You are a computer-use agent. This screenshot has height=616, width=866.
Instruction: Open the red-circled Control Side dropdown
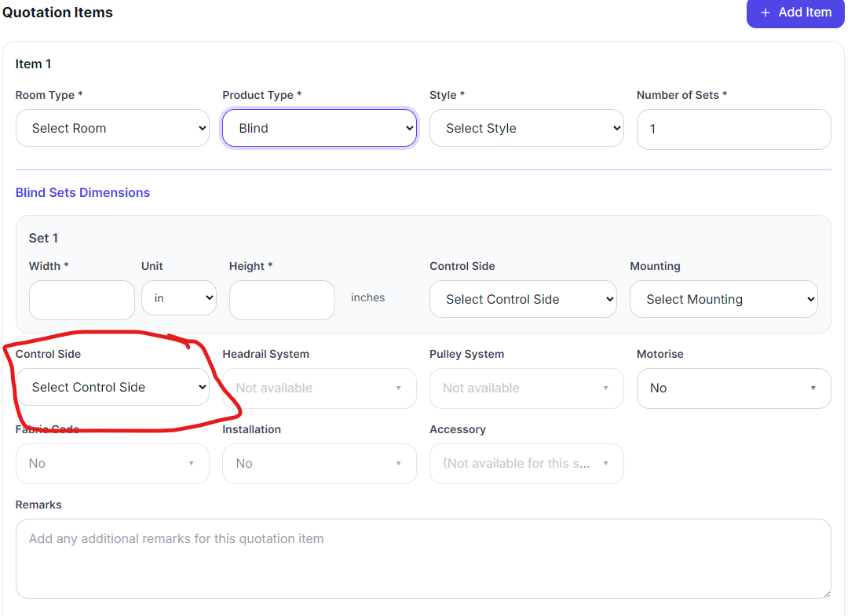pyautogui.click(x=112, y=388)
